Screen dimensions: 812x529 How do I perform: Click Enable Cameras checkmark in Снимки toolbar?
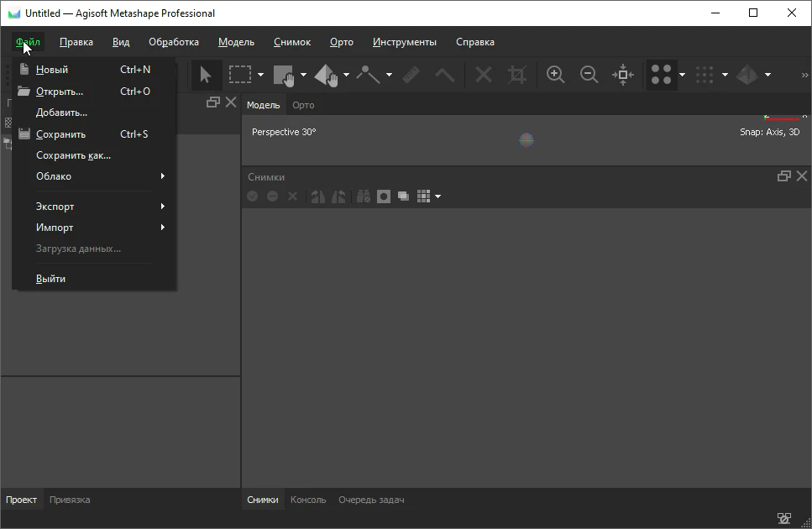[252, 196]
